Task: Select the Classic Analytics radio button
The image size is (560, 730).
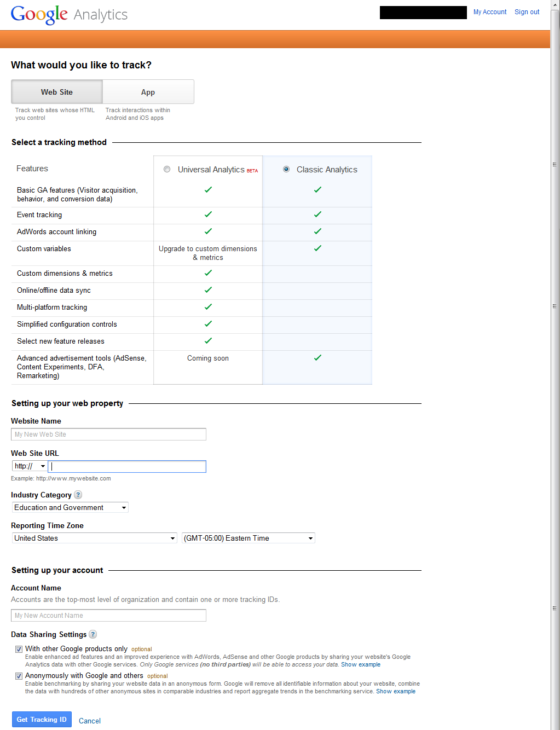Action: [x=286, y=169]
